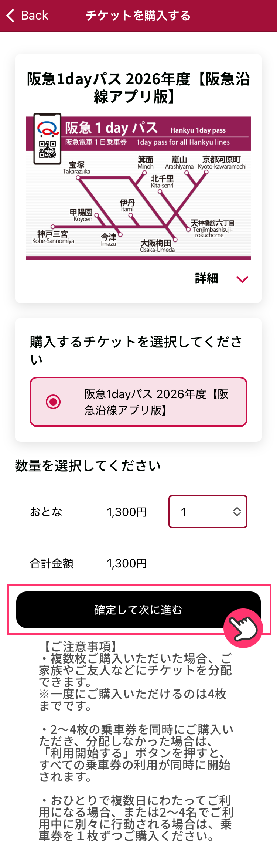Expand ticket details with the red chevron
The image size is (277, 868).
tap(242, 279)
